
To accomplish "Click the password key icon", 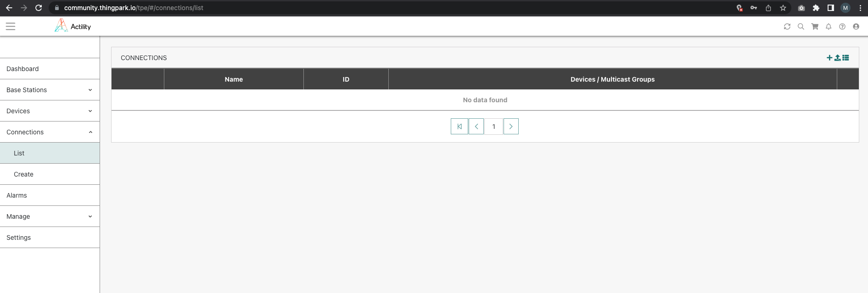I will (x=754, y=8).
